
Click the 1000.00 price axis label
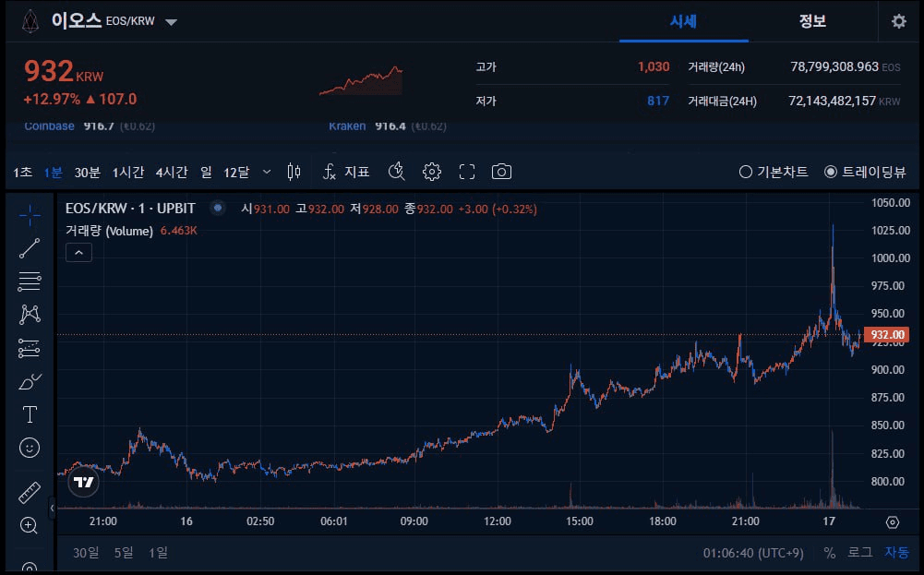891,258
